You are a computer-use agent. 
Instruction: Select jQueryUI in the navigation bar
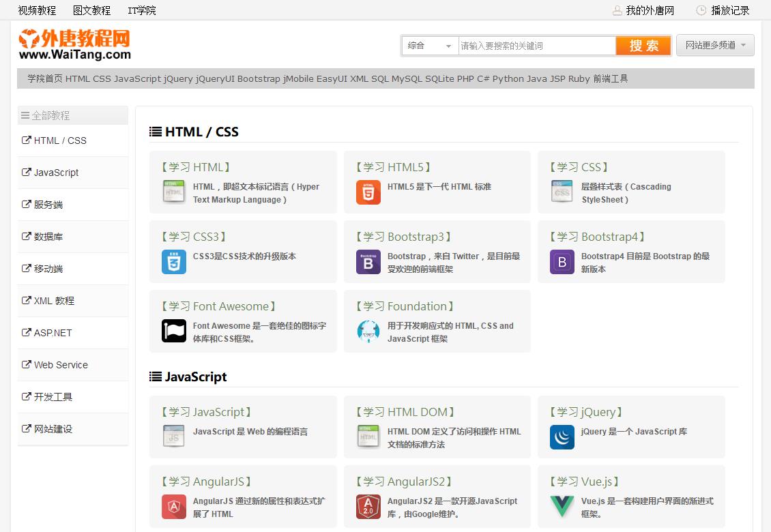pyautogui.click(x=215, y=78)
